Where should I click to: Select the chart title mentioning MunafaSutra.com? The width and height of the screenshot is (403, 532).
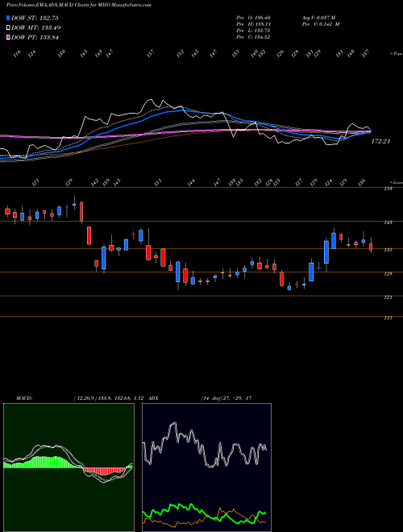pos(79,5)
